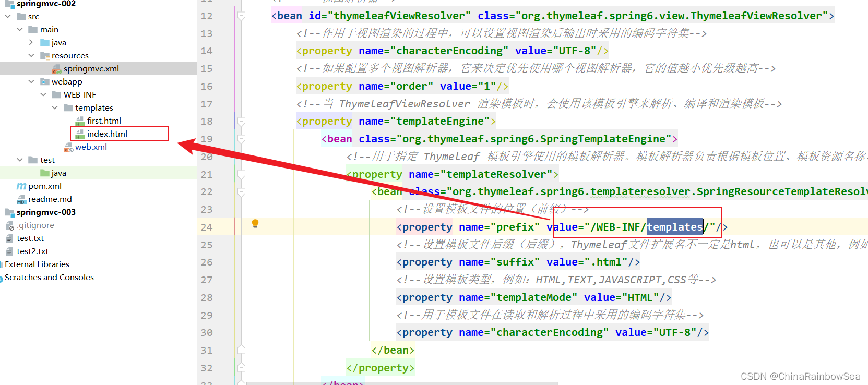Click the readme.md markdown file icon
Screen dimensions: 868x385
pos(21,199)
